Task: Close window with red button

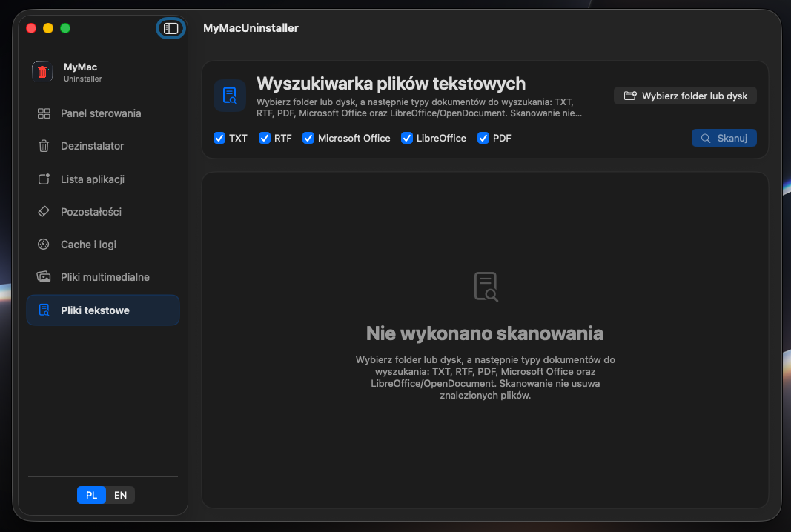Action: click(31, 28)
